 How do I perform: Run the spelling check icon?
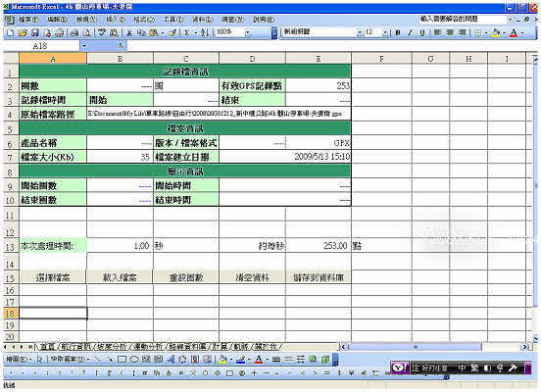[x=102, y=32]
